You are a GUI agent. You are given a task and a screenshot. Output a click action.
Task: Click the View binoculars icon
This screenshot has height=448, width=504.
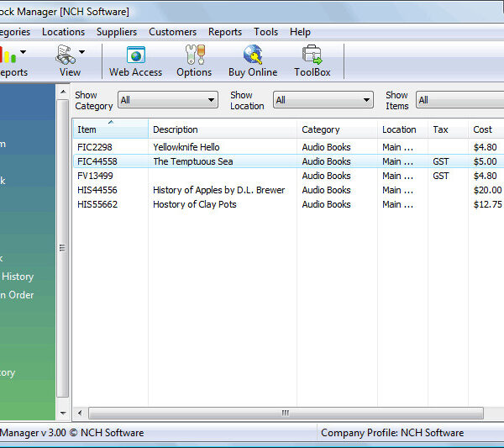click(x=66, y=55)
